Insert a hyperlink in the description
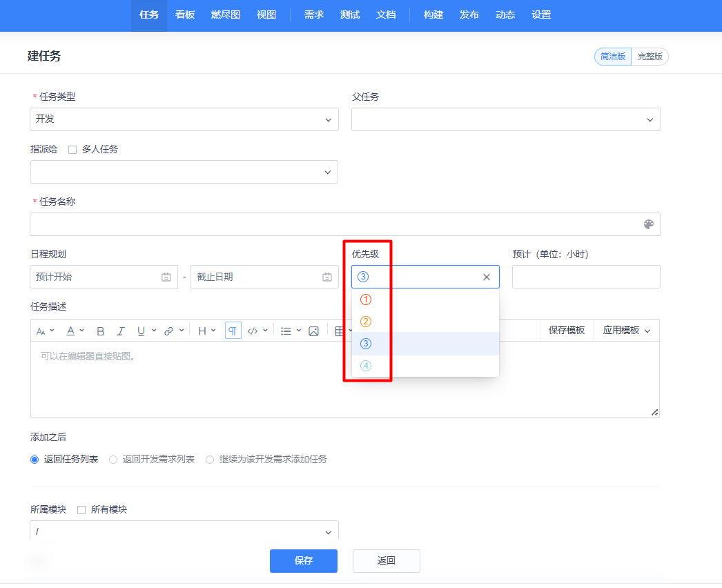Viewport: 722px width, 588px height. [x=169, y=331]
